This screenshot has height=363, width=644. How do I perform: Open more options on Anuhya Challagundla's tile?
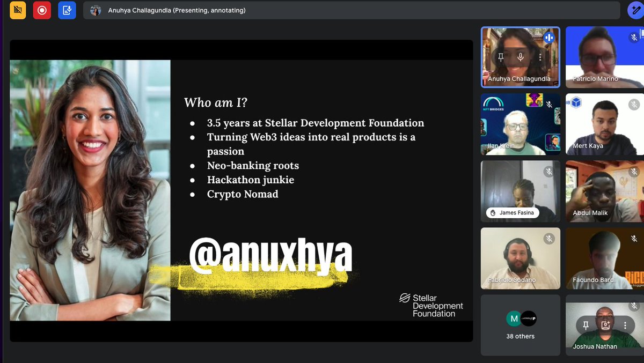coord(540,57)
